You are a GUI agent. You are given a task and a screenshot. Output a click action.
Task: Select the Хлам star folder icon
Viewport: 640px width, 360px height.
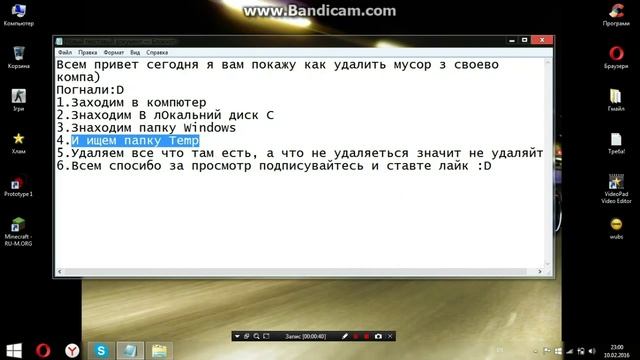(x=18, y=143)
